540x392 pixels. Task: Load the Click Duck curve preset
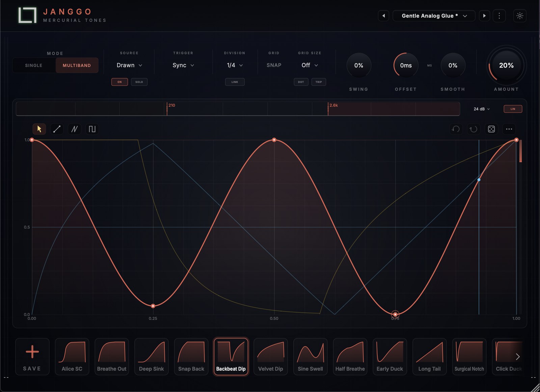(507, 357)
